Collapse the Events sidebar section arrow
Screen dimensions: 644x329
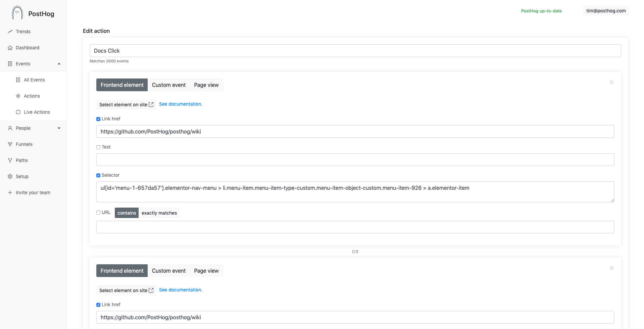(x=59, y=64)
